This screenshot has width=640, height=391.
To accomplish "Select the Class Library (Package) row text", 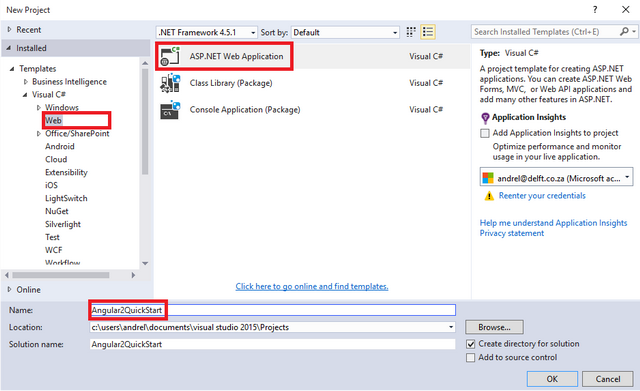I will pyautogui.click(x=231, y=83).
